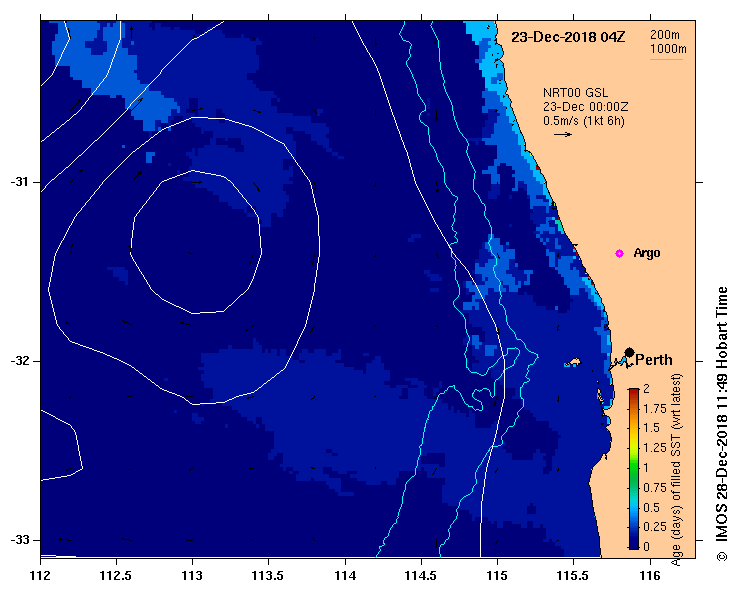Click the cyan 1000m legend line
Screen dimensions: 739x592
point(666,59)
